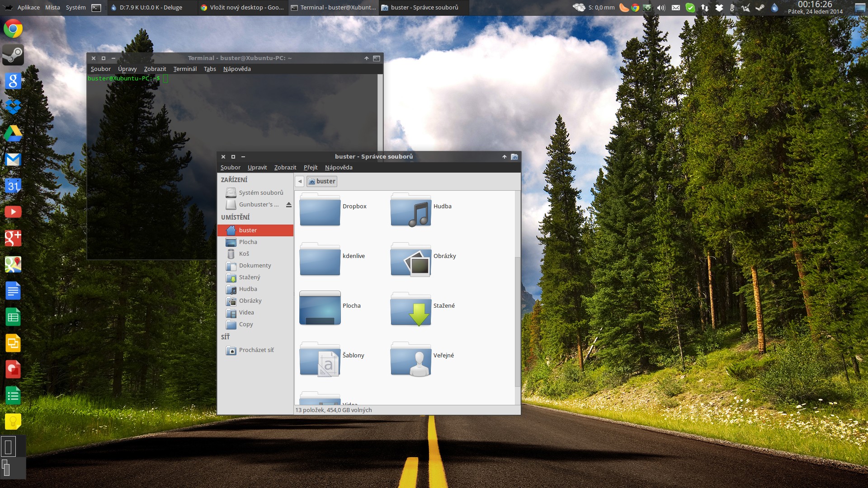Open the Hudba music folder icon

point(410,209)
